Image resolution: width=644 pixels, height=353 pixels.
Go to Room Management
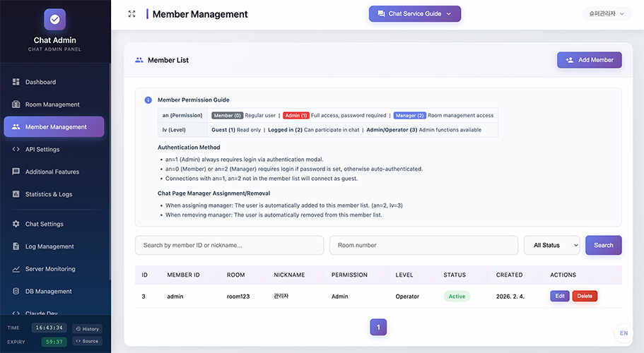(54, 104)
